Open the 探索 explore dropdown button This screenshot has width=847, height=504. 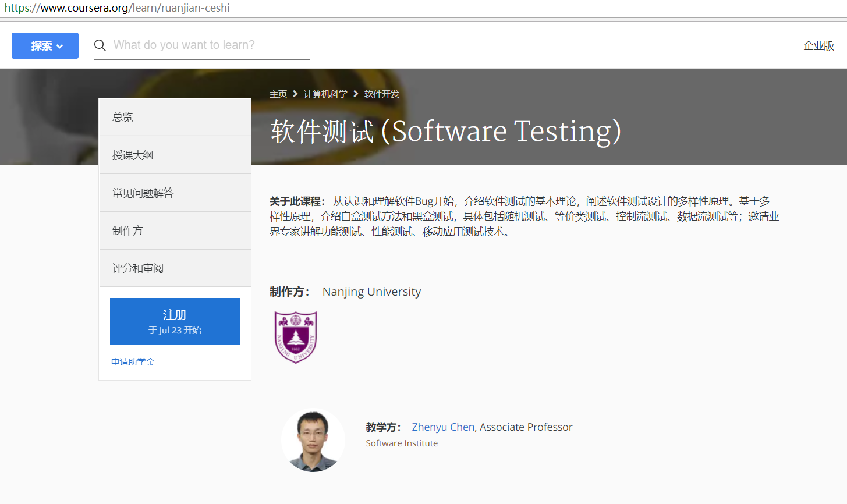click(45, 45)
